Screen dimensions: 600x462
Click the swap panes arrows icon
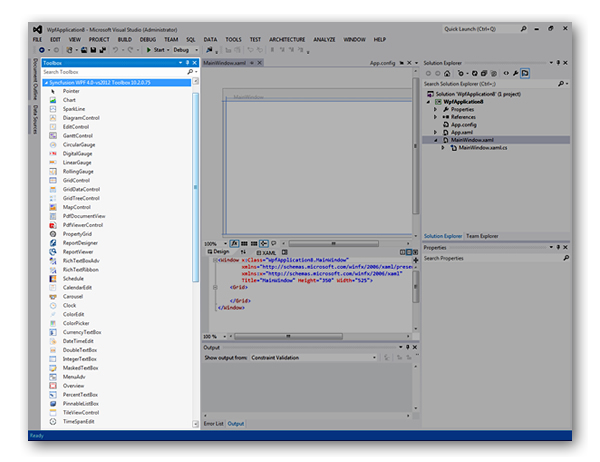point(243,252)
